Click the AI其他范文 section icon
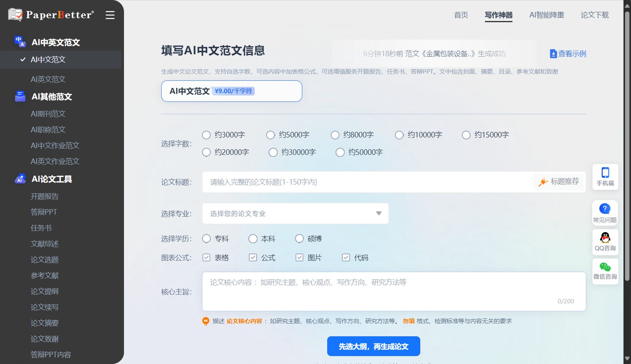 tap(20, 96)
